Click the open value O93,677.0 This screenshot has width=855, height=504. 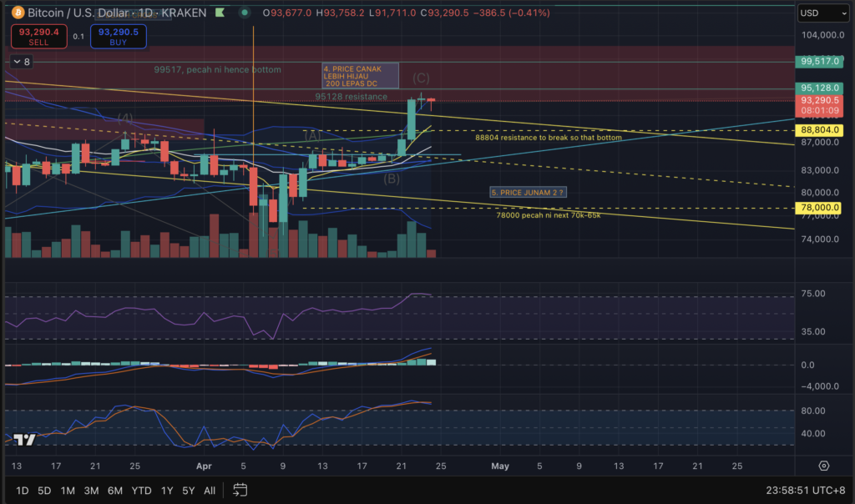[x=287, y=13]
